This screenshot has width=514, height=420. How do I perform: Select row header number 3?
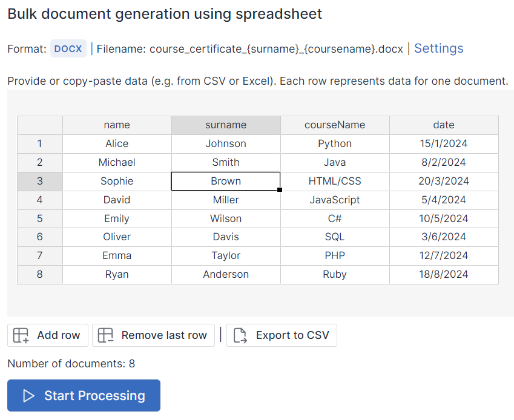tap(39, 181)
